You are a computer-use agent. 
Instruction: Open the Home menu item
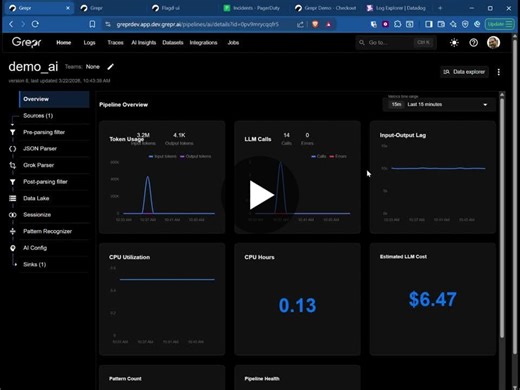click(x=64, y=43)
